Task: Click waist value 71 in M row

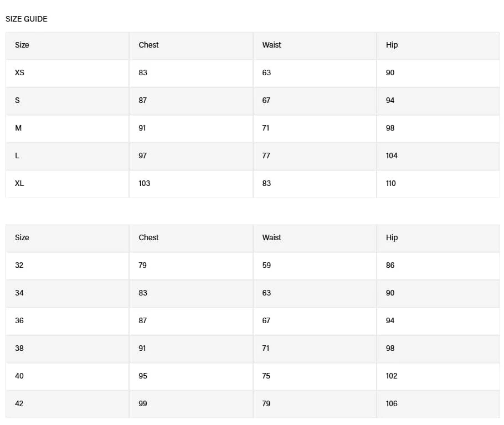Action: point(266,128)
